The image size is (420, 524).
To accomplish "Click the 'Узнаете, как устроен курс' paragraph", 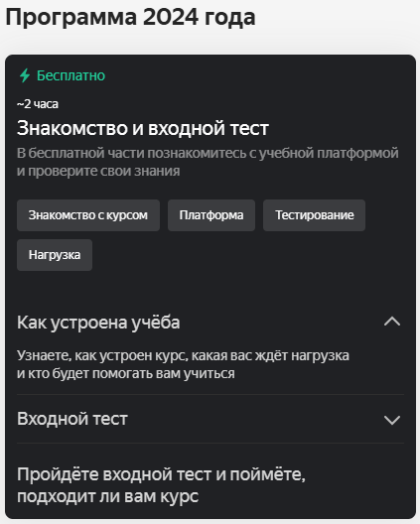I will click(x=183, y=355).
